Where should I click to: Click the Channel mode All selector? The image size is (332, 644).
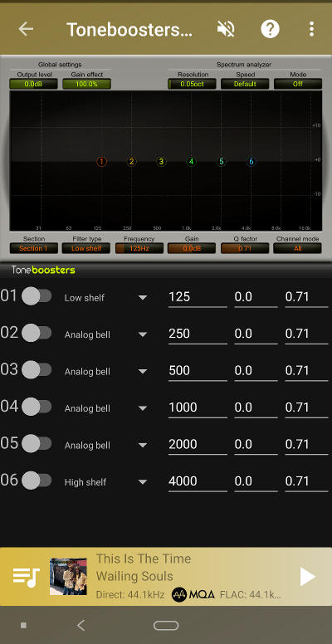point(297,248)
